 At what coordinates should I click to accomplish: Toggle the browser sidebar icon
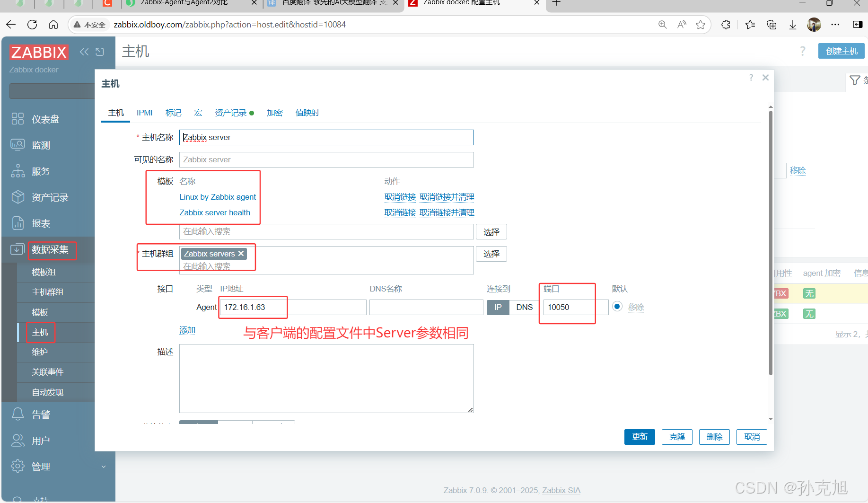click(858, 25)
